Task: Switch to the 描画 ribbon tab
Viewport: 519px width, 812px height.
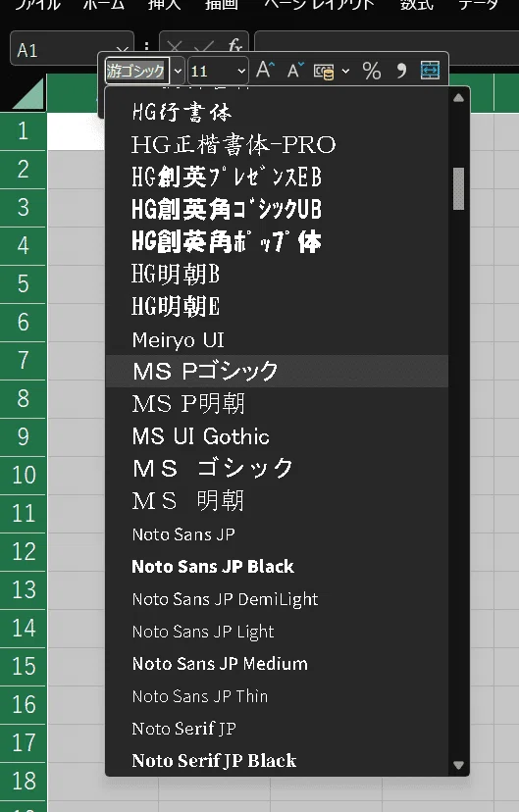Action: [222, 5]
